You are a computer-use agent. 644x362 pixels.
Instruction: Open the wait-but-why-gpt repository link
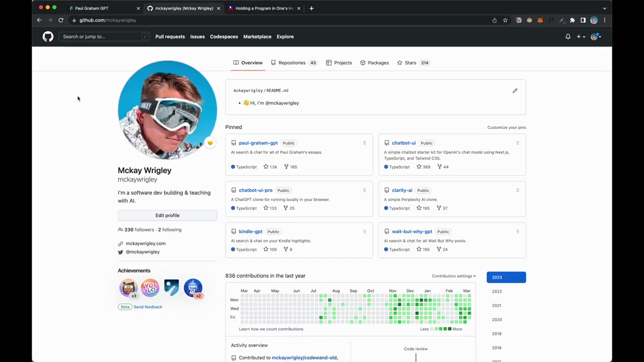pos(412,232)
